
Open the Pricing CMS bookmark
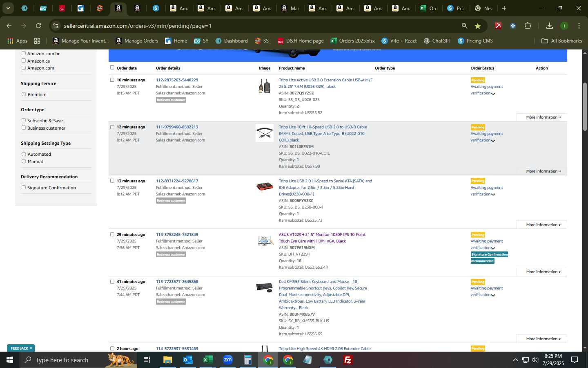pyautogui.click(x=475, y=41)
